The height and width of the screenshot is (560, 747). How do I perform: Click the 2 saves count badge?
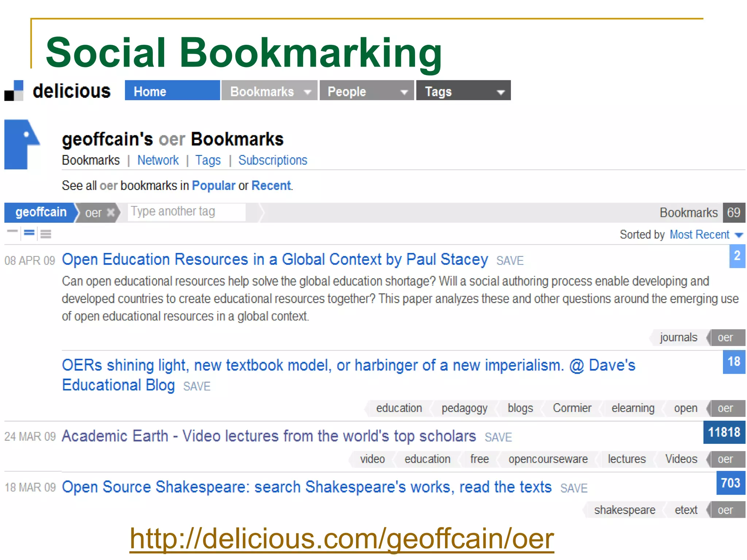737,256
